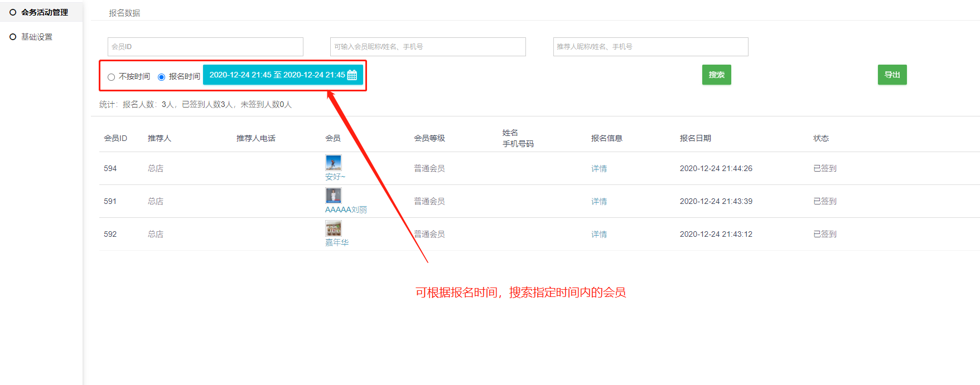Click 总店 in row 594
Image resolution: width=980 pixels, height=385 pixels.
coord(156,168)
